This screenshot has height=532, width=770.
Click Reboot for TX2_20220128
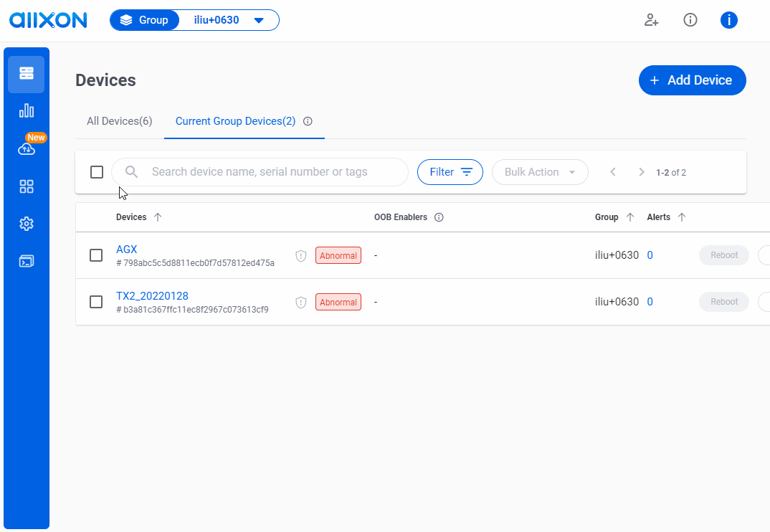724,302
